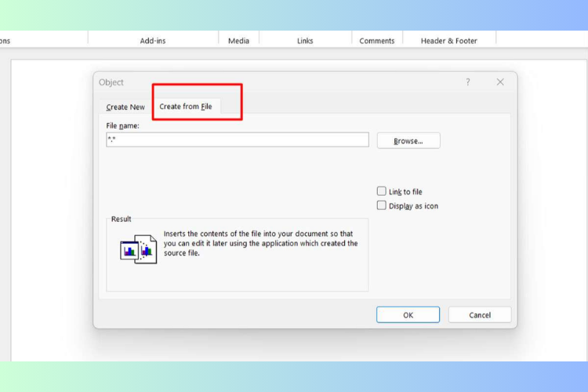Click the File name label
The image size is (588, 392).
[122, 125]
